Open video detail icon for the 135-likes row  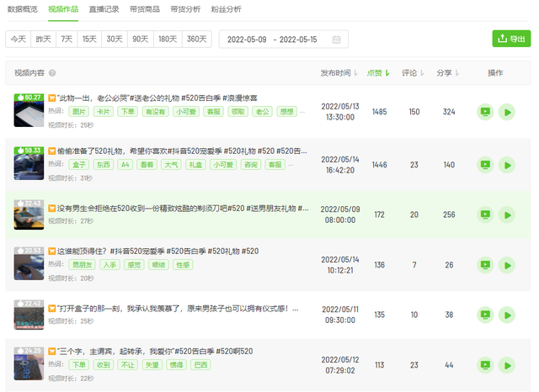(484, 315)
